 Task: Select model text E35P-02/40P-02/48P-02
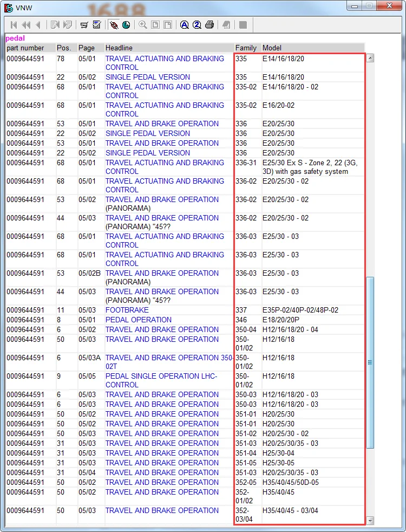(300, 310)
